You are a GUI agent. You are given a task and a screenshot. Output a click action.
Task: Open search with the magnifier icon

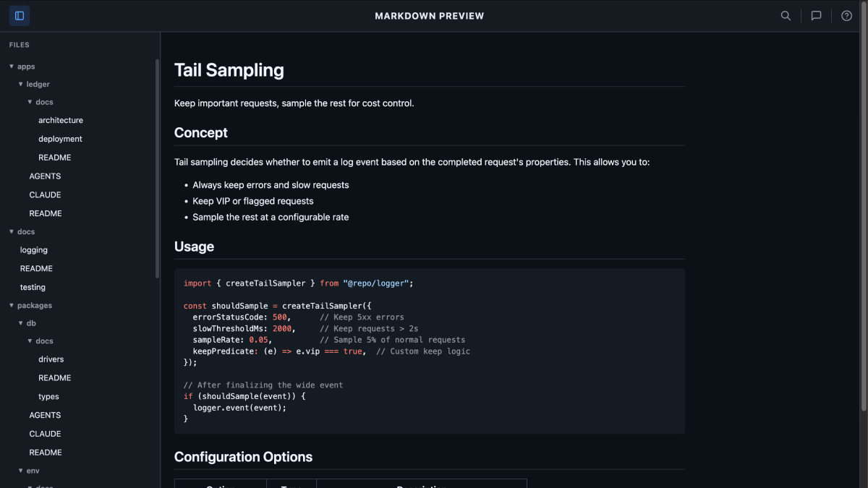tap(786, 16)
